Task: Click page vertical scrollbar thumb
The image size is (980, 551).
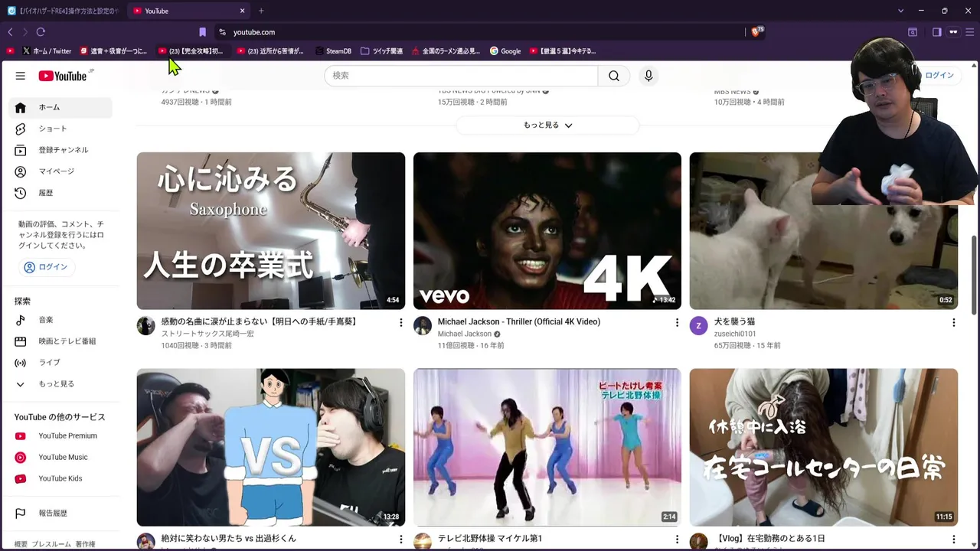Action: click(x=975, y=274)
